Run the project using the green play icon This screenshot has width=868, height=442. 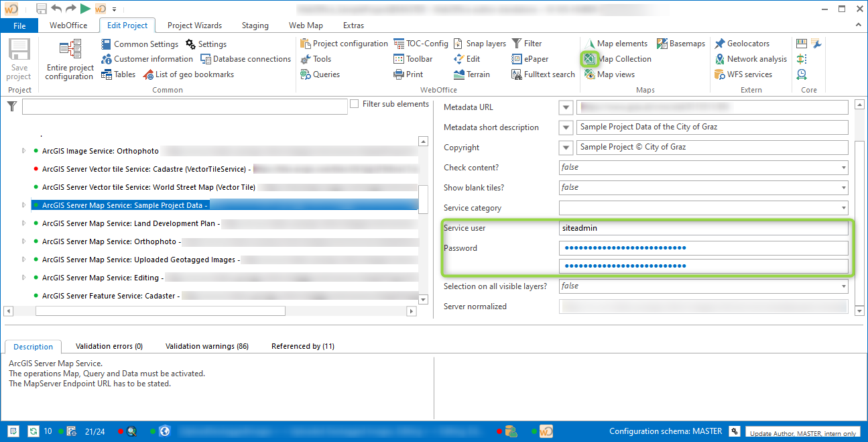pos(84,9)
